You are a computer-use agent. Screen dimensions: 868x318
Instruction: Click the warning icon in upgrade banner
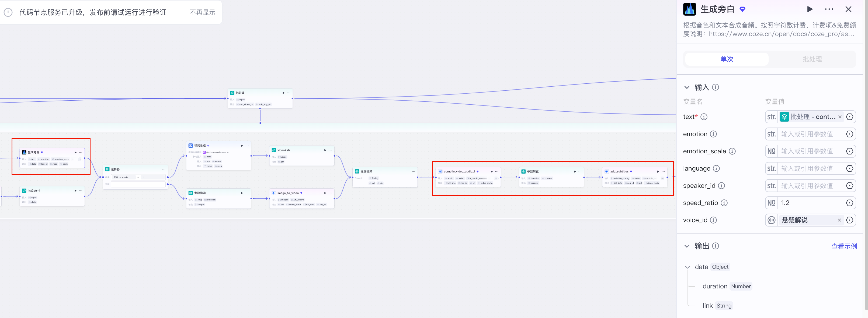[x=8, y=12]
